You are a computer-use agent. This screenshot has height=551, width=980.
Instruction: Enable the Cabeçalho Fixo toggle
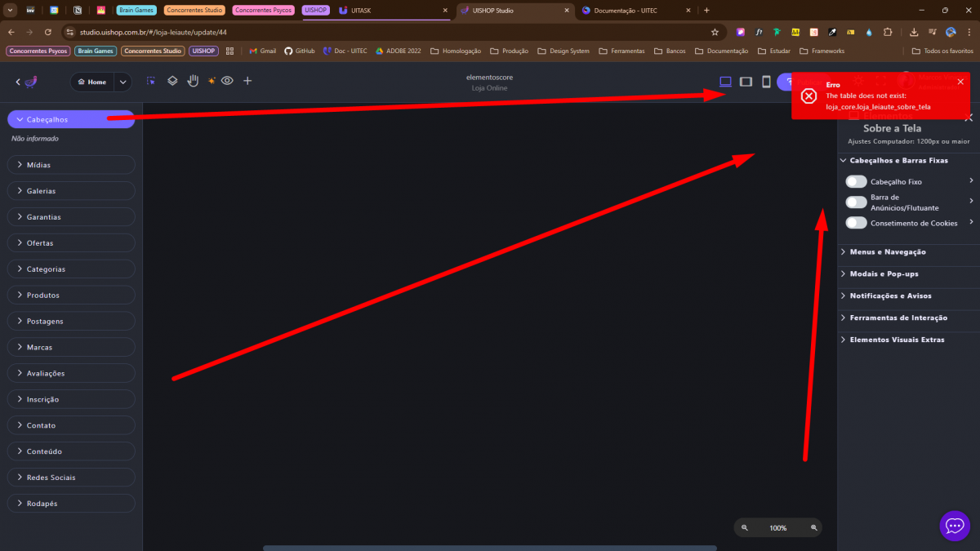[856, 181]
